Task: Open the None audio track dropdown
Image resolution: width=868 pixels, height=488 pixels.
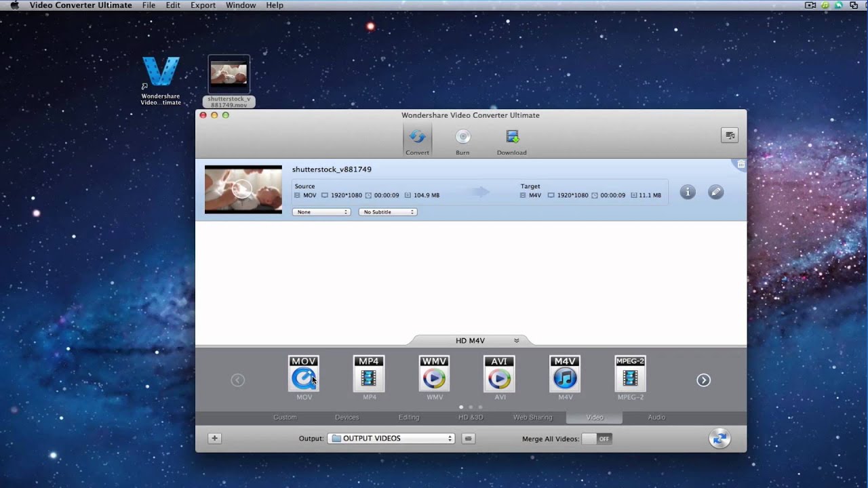Action: pyautogui.click(x=321, y=212)
